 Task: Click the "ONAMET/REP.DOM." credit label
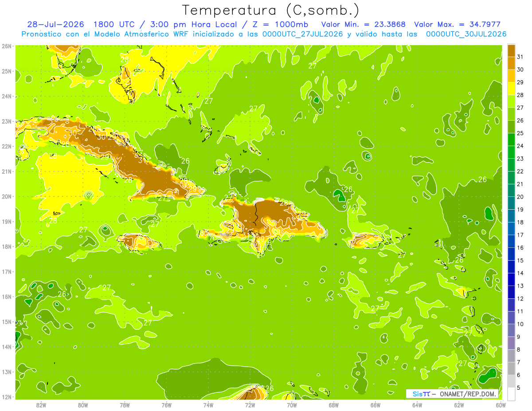[468, 394]
